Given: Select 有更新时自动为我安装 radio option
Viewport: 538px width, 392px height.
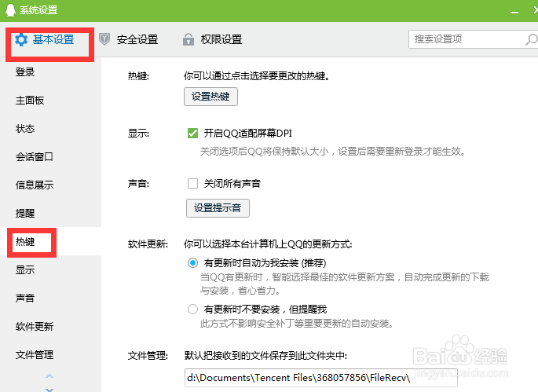Looking at the screenshot, I should click(x=193, y=263).
